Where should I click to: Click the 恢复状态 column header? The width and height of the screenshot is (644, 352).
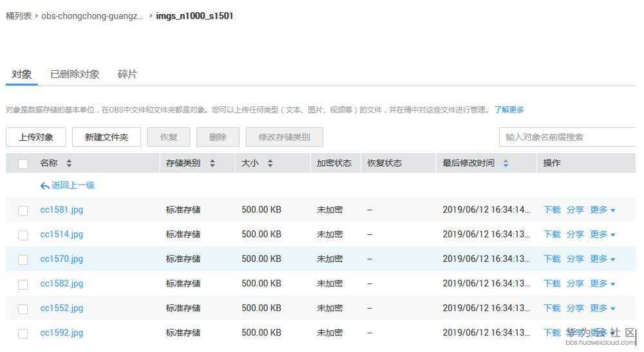coord(384,163)
